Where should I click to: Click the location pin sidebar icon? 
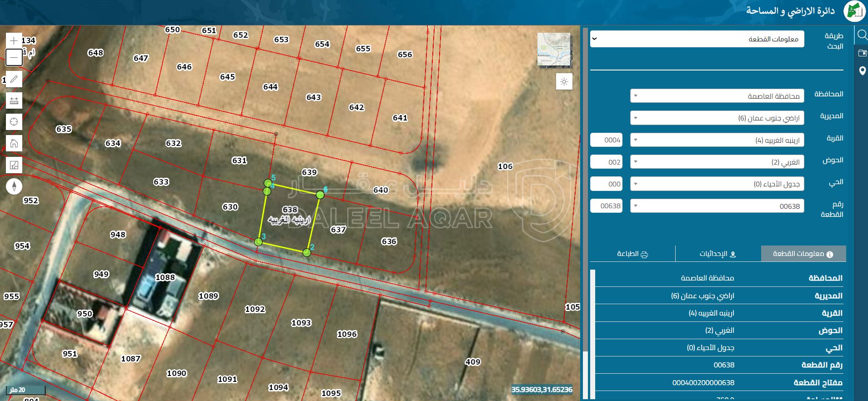click(862, 71)
